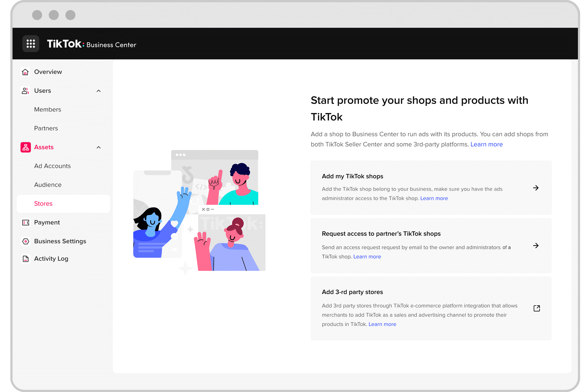Select the Business Settings gear icon
Screen dimensions: 588x392
25,241
